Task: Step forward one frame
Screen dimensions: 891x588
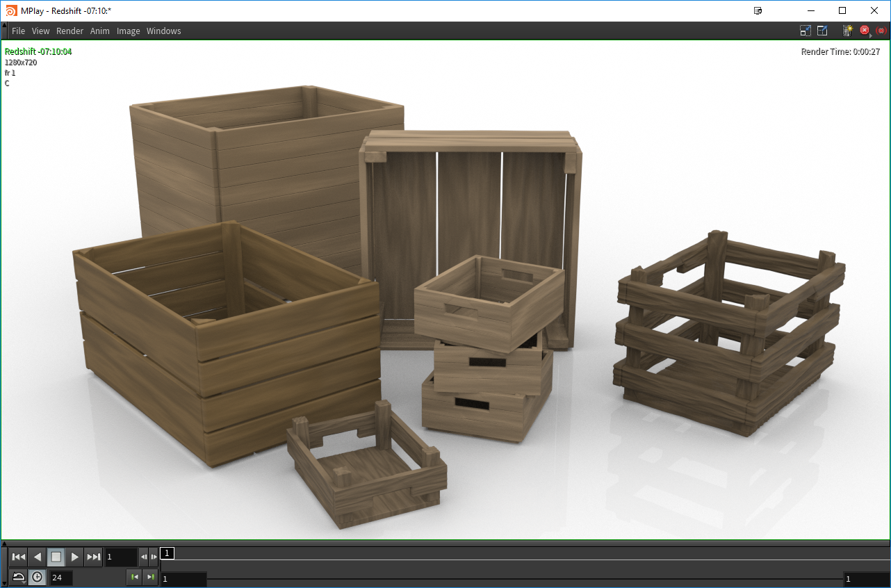Action: click(x=154, y=557)
